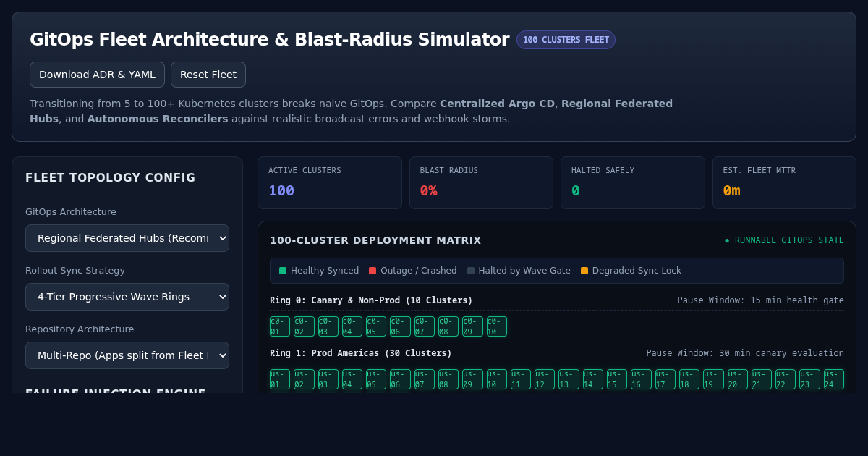Click the Blast Radius value 0%
868x456 pixels.
429,190
